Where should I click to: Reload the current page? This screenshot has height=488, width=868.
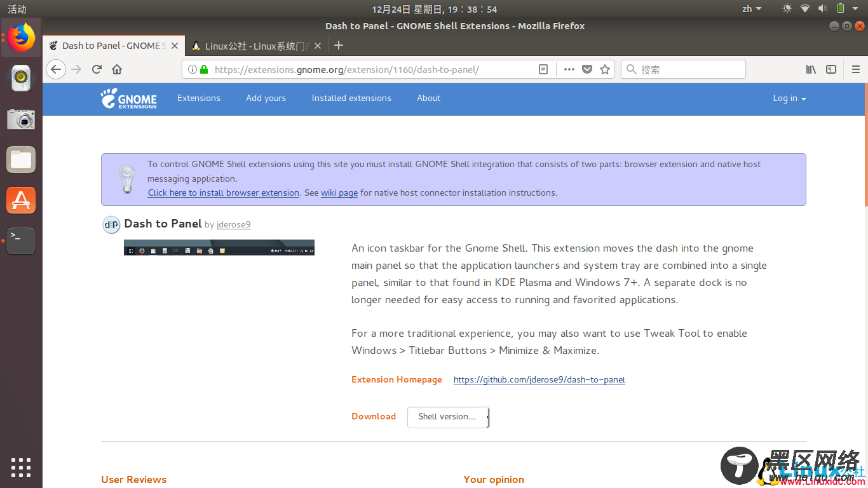[x=97, y=69]
